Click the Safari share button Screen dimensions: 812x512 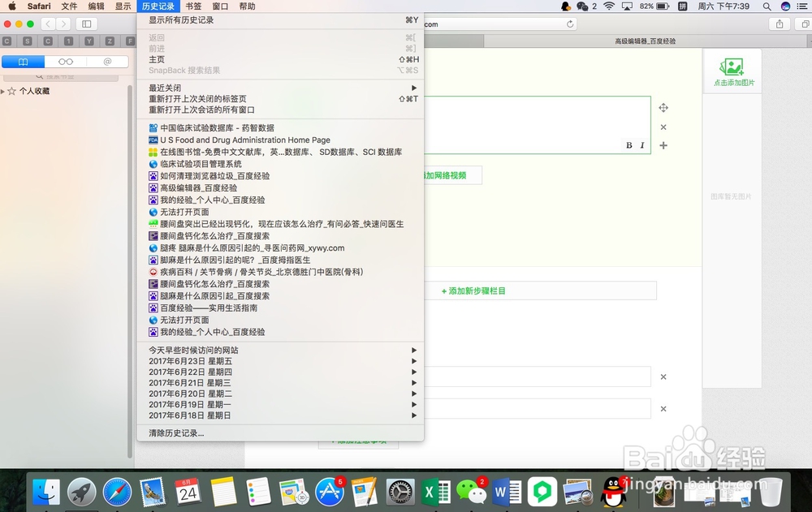pyautogui.click(x=780, y=24)
